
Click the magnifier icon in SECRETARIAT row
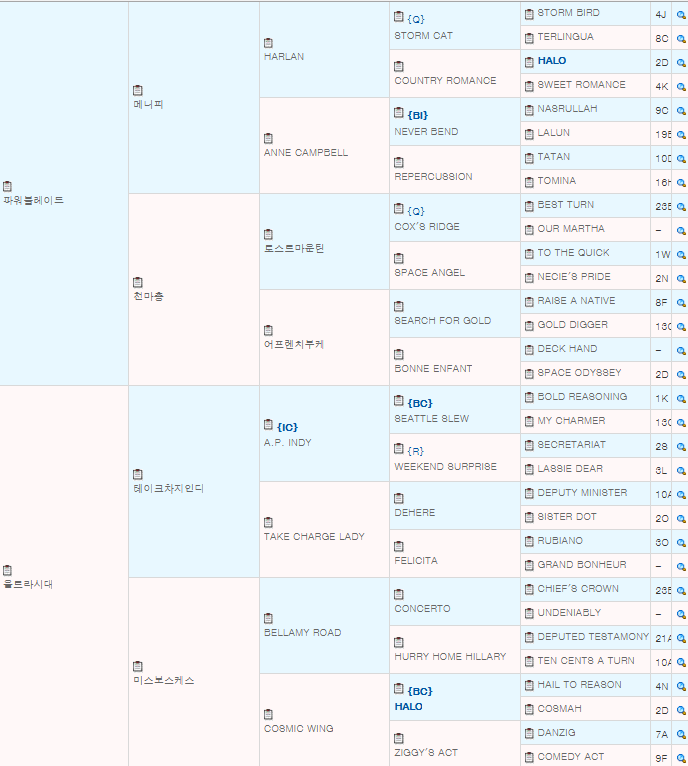pos(681,447)
